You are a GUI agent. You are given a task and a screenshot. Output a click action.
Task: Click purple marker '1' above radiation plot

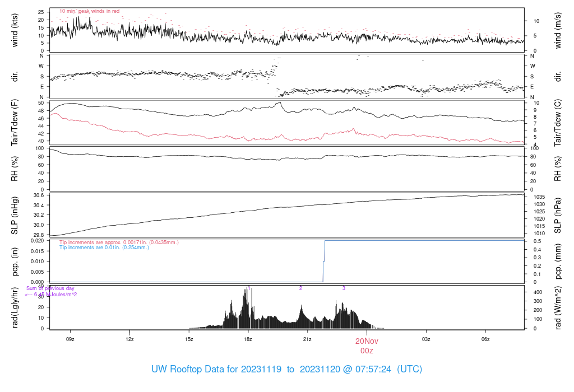[x=249, y=288]
